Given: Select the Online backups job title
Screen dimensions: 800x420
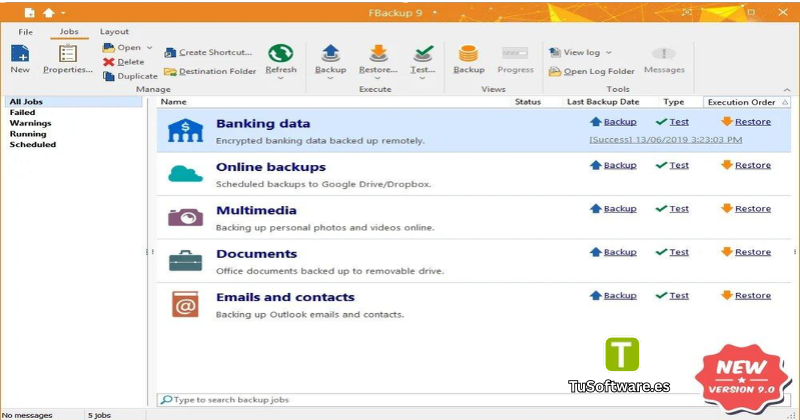Looking at the screenshot, I should point(271,167).
